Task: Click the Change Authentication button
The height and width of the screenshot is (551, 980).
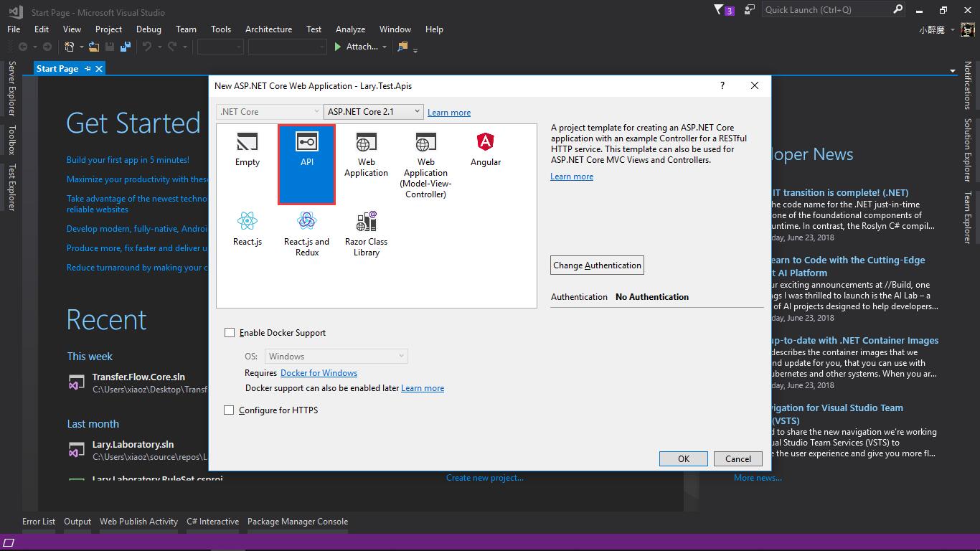Action: click(x=597, y=265)
